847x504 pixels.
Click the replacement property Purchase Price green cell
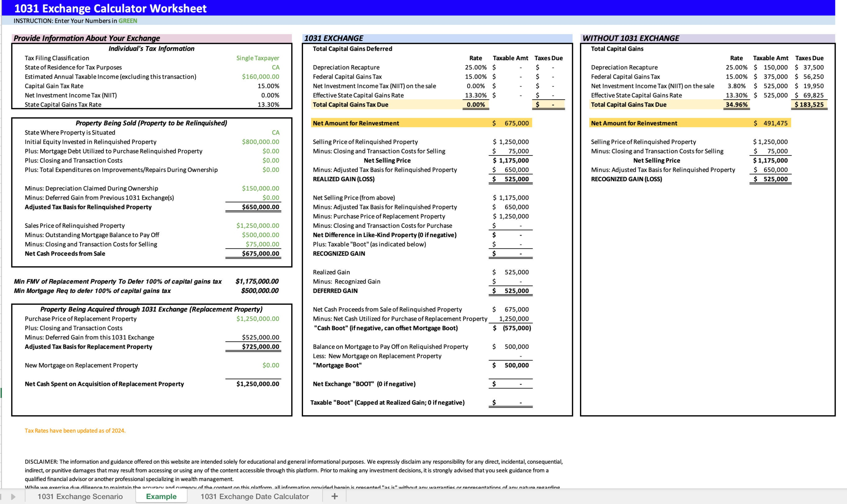(257, 318)
